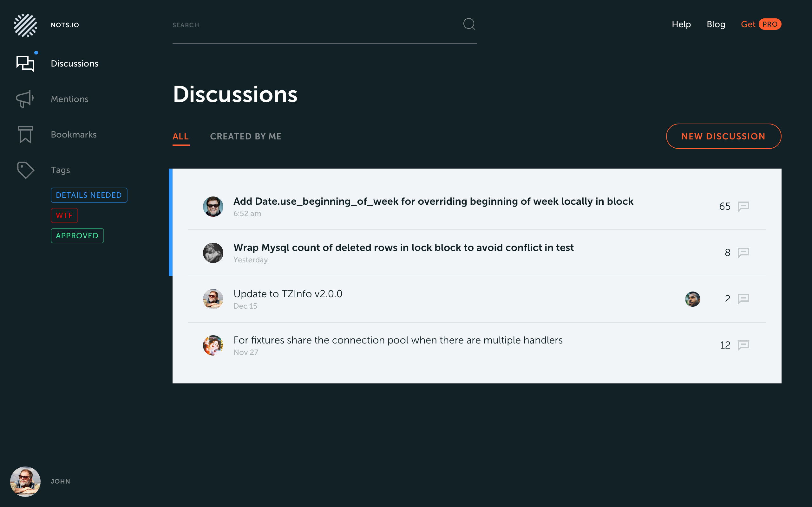Image resolution: width=812 pixels, height=507 pixels.
Task: Switch to the CREATED BY ME tab
Action: pos(246,137)
